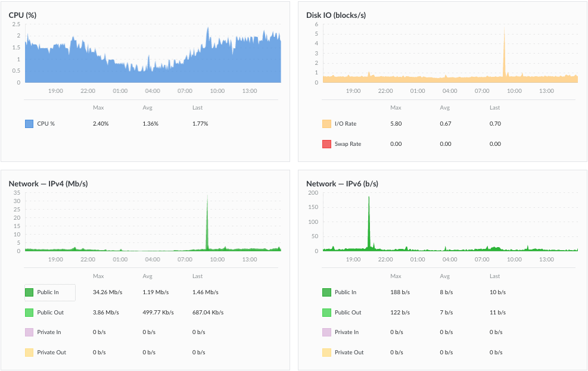Screen dimensions: 588x371
Task: Click the IPv4 traffic spike peak
Action: [x=207, y=195]
